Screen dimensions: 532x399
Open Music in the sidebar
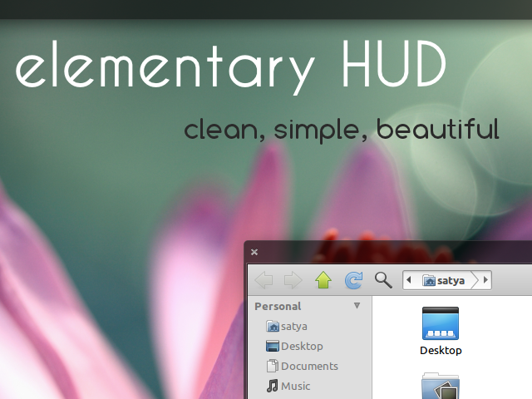288,386
